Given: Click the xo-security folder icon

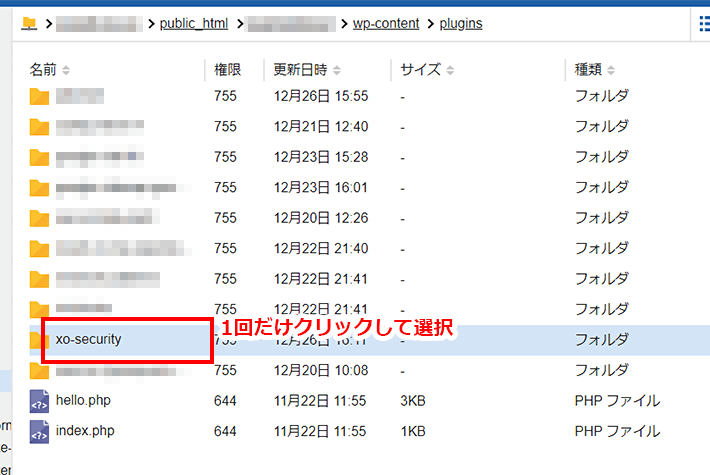Looking at the screenshot, I should click(x=39, y=340).
